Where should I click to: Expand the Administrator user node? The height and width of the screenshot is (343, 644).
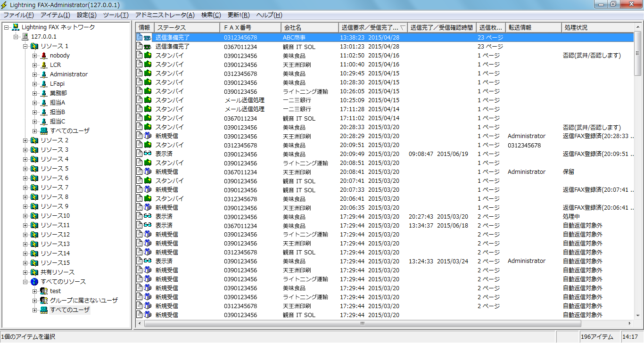[x=35, y=74]
